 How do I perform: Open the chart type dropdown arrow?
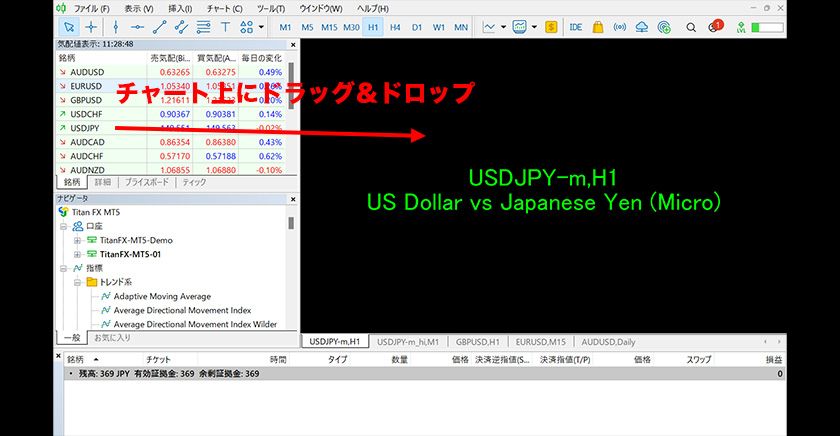pyautogui.click(x=504, y=27)
